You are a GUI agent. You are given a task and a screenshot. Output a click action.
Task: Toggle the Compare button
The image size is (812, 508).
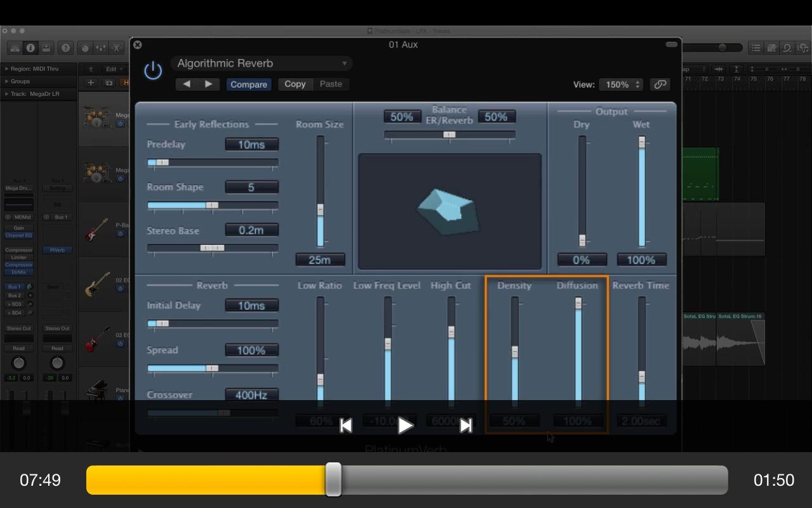pos(249,84)
